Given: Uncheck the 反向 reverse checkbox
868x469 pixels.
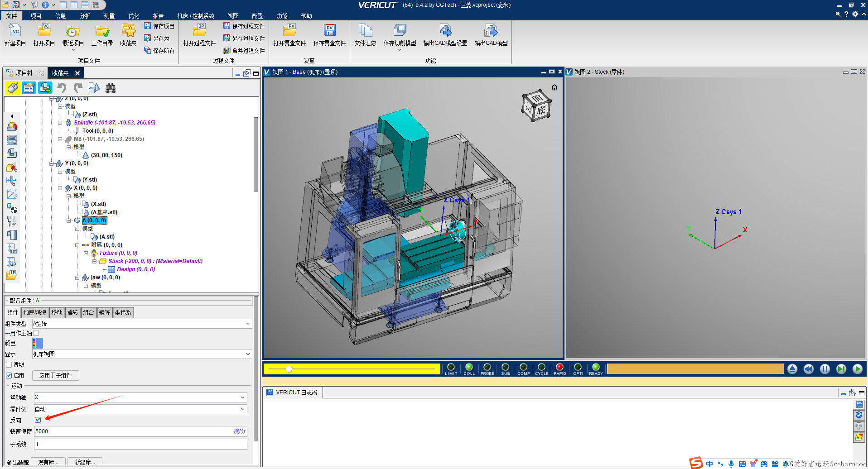Looking at the screenshot, I should click(x=38, y=420).
